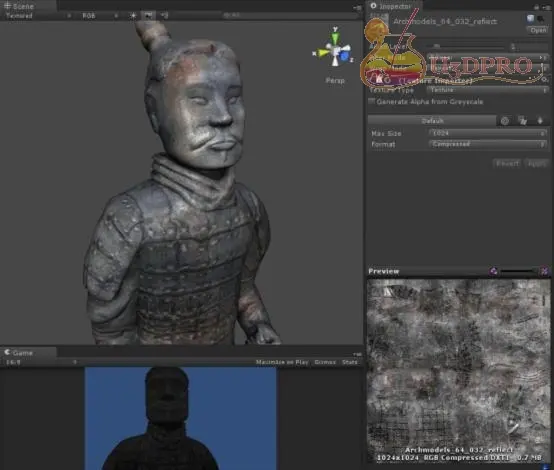Open the Texture Type dropdown
This screenshot has height=470, width=554.
(x=488, y=90)
